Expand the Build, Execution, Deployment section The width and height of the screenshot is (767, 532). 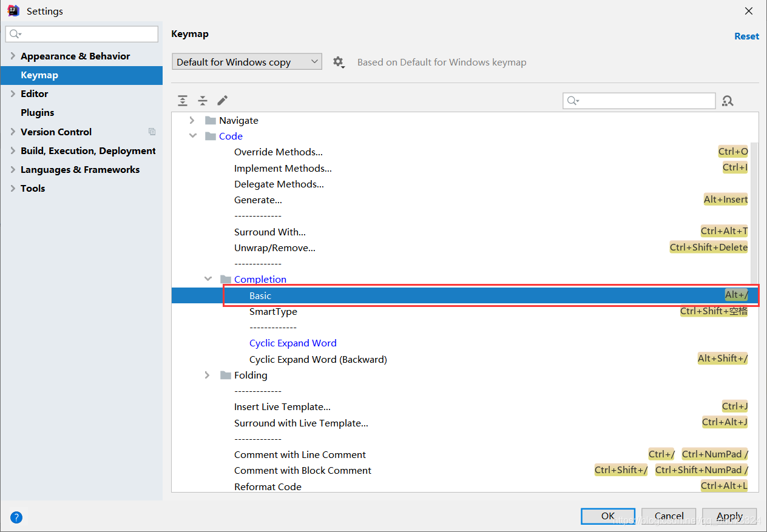(13, 150)
